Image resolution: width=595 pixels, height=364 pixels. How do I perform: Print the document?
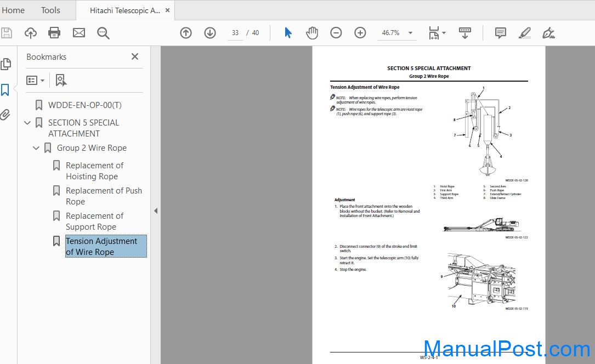coord(54,33)
